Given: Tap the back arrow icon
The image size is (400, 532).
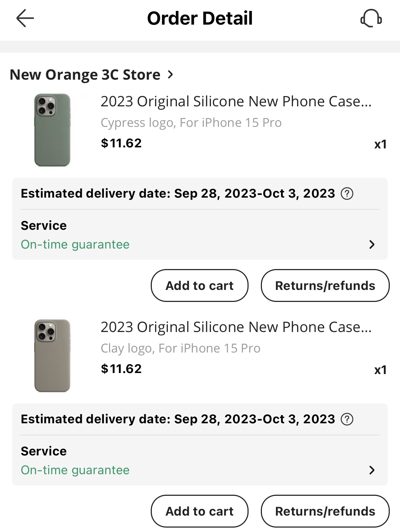Looking at the screenshot, I should click(25, 18).
